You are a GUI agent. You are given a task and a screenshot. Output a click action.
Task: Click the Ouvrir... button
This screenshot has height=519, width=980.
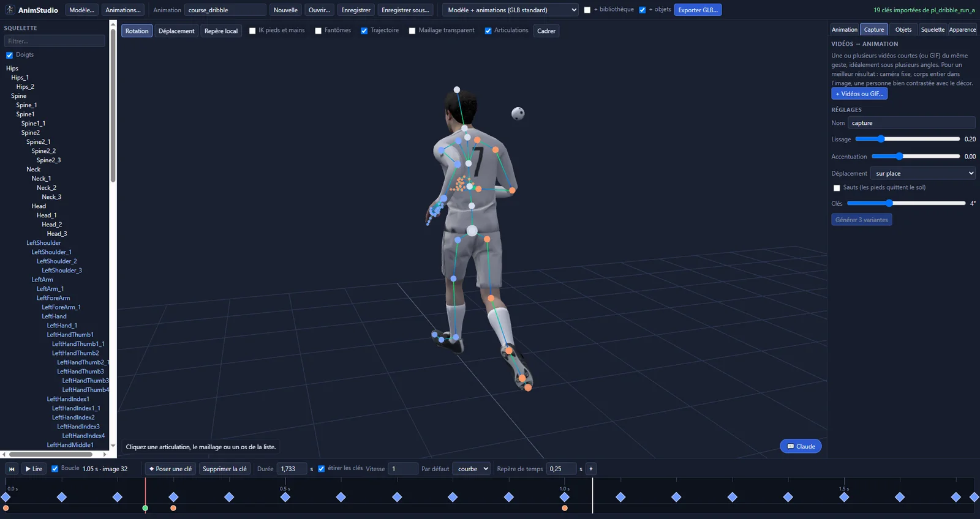click(319, 10)
